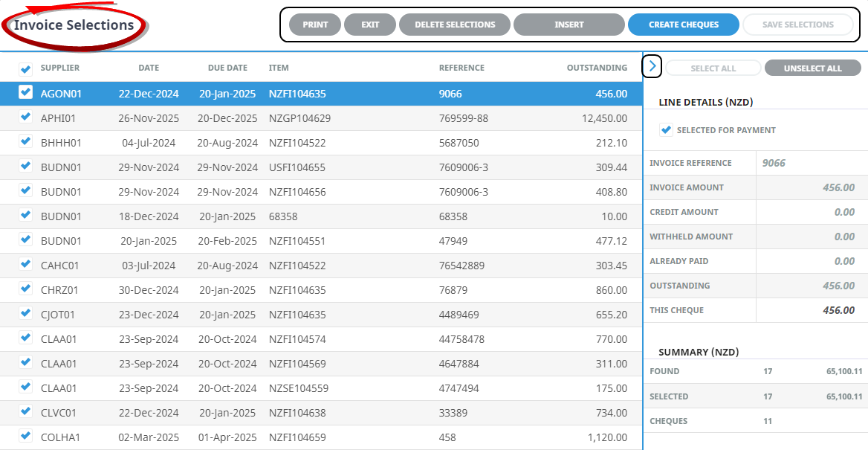Screen dimensions: 868x450
Task: Uncheck the BHHH01 invoice checkbox
Action: (26, 142)
